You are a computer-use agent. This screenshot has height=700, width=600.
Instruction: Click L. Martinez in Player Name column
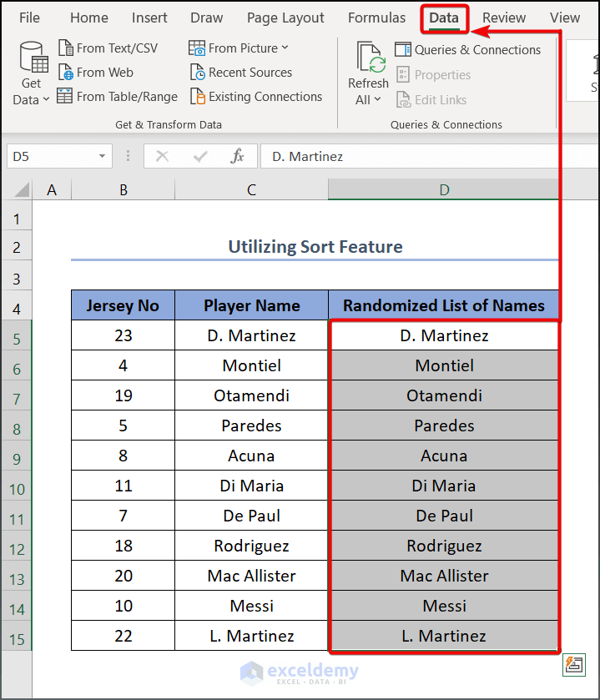coord(251,636)
